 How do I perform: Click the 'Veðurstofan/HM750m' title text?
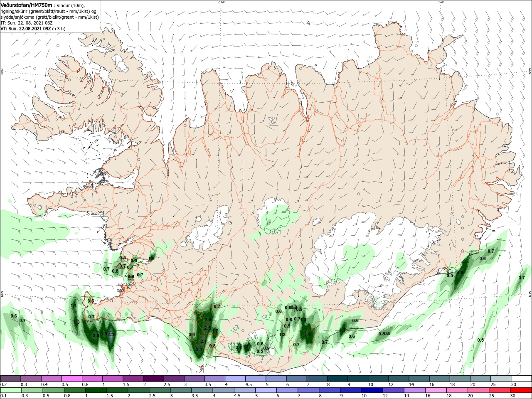(x=26, y=5)
